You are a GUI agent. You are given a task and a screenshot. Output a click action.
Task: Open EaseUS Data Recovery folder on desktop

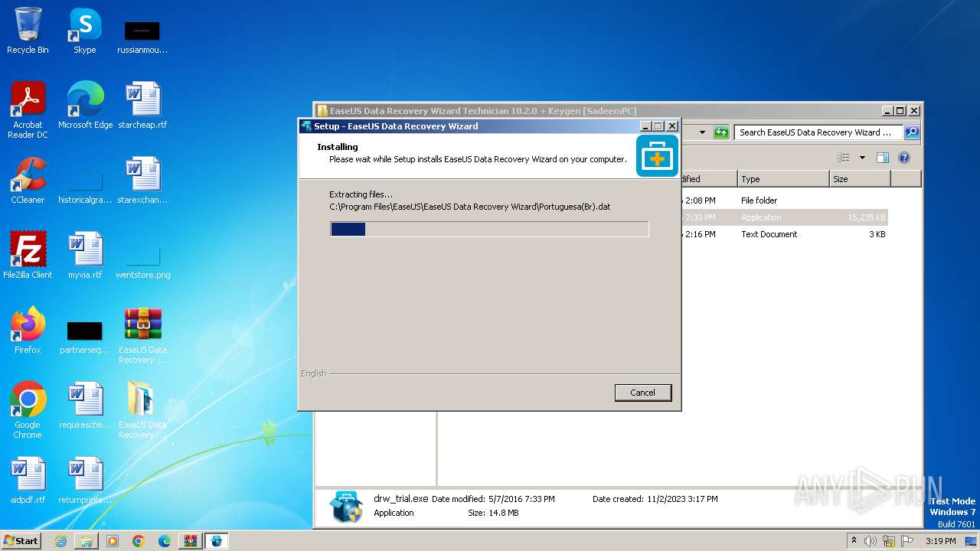[142, 410]
